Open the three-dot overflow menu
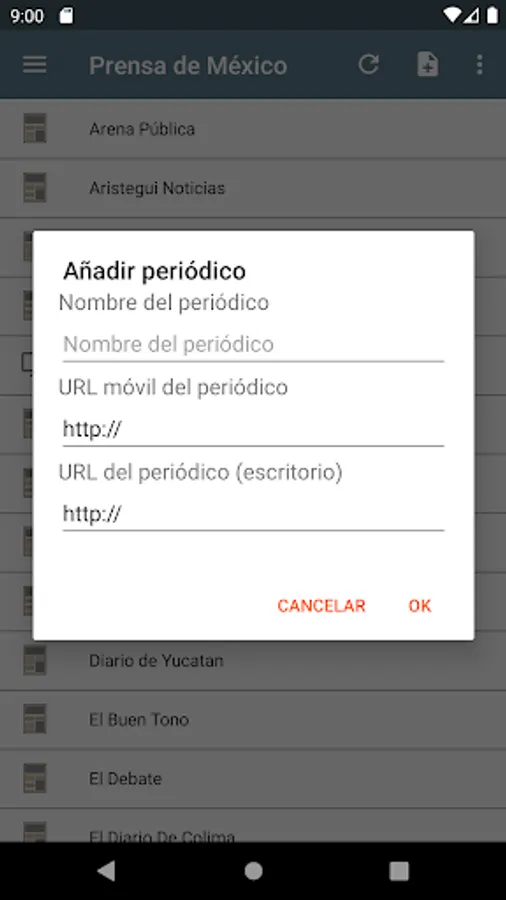 click(x=480, y=64)
